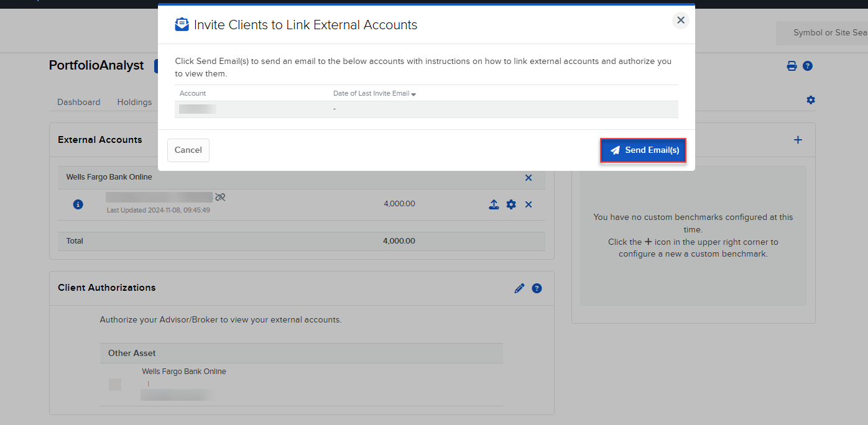Sort by Date of Last Invite Email
Viewport: 868px width, 425px height.
(374, 93)
